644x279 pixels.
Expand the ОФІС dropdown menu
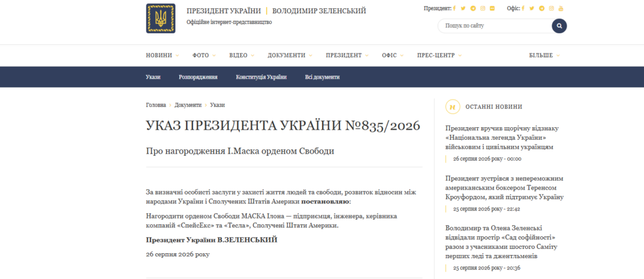point(392,55)
